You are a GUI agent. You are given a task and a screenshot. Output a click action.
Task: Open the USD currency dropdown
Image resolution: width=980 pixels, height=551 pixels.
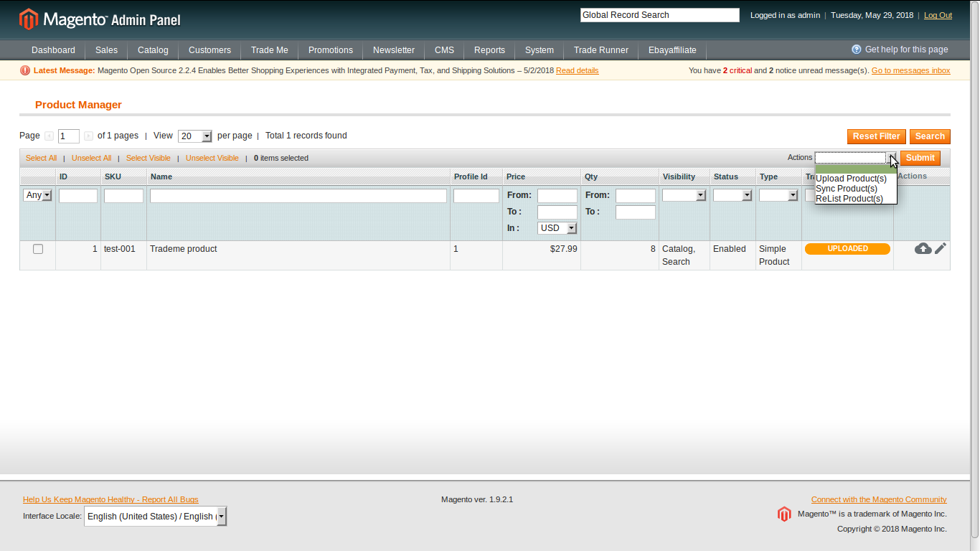[557, 228]
